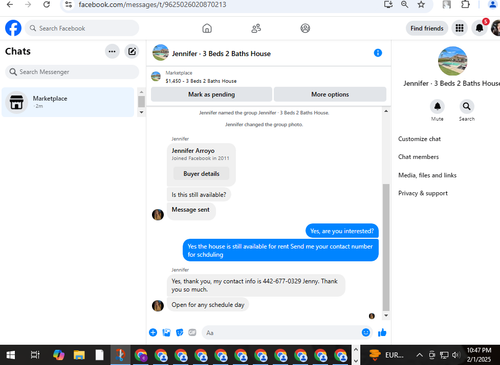Click the 'Open for any schedule day' message

208,305
